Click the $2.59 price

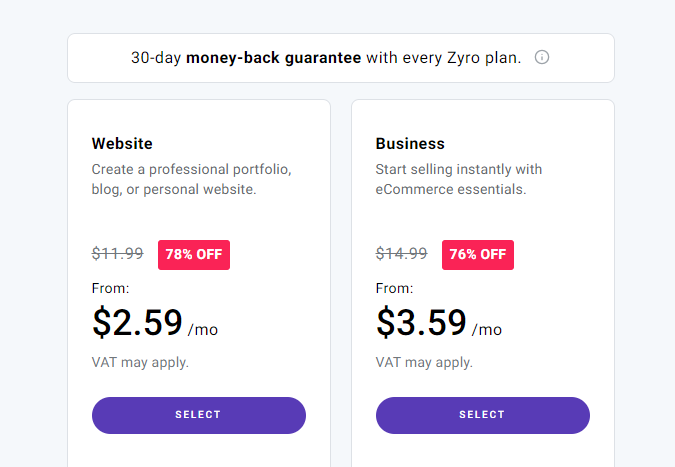click(x=137, y=323)
